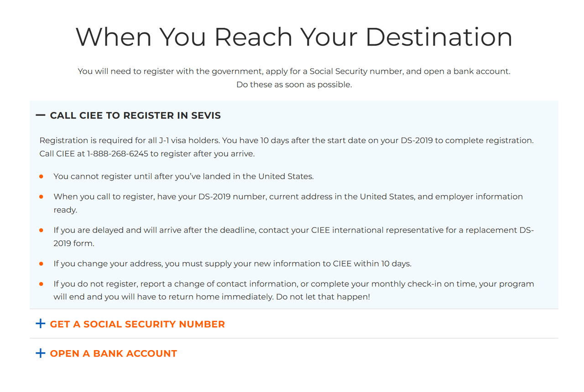Screen dimensions: 584x392
Task: Click plus icon beside Open a Bank Account
Action: tap(41, 353)
